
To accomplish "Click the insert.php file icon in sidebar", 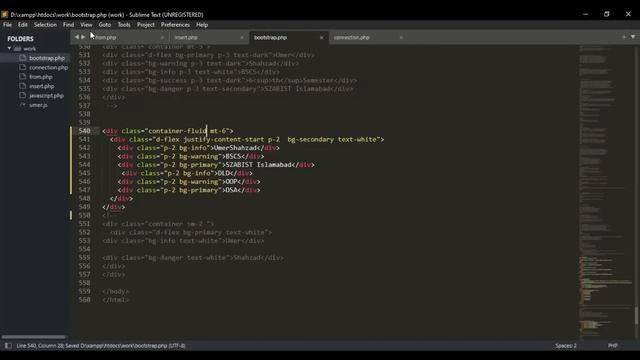I will click(22, 86).
